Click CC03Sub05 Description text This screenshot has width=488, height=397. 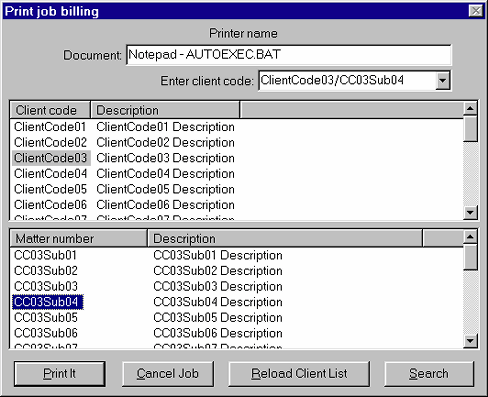218,317
